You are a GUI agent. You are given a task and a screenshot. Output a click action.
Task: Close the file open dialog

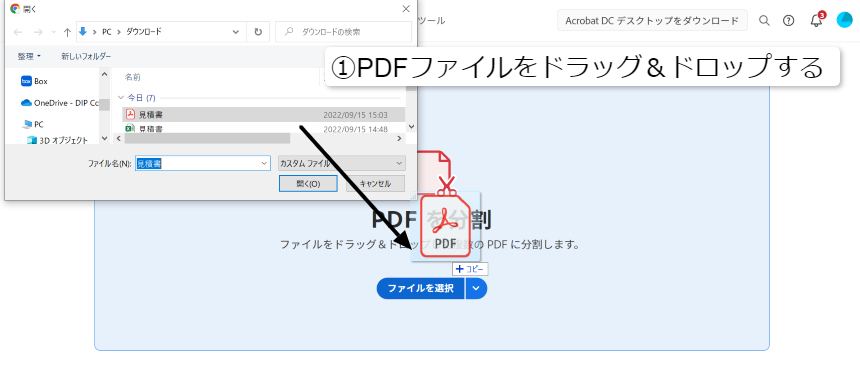(x=406, y=9)
